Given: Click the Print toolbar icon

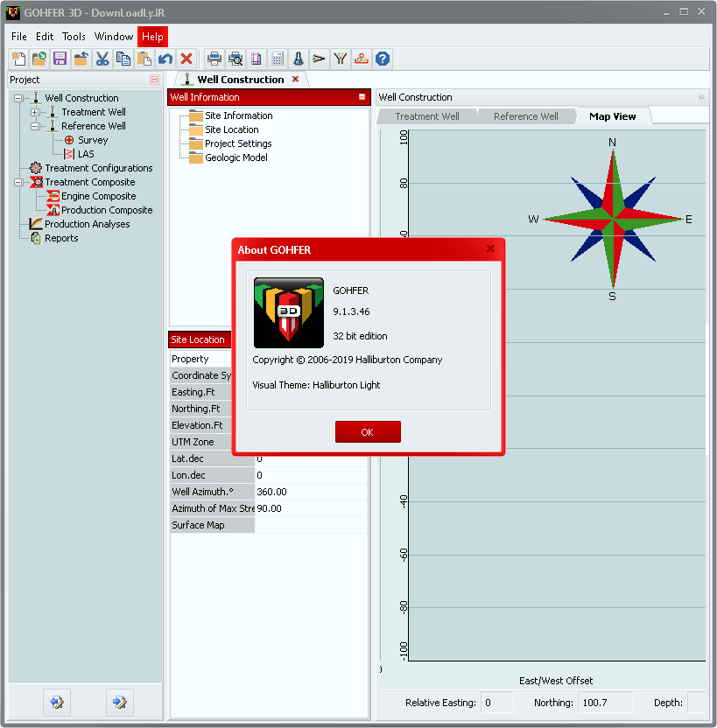Looking at the screenshot, I should click(x=214, y=59).
